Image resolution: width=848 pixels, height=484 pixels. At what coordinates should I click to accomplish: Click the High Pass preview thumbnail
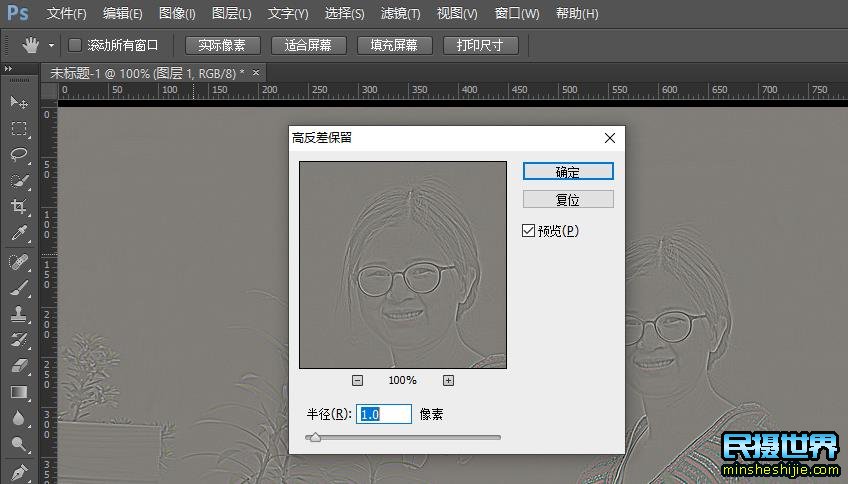[x=403, y=265]
